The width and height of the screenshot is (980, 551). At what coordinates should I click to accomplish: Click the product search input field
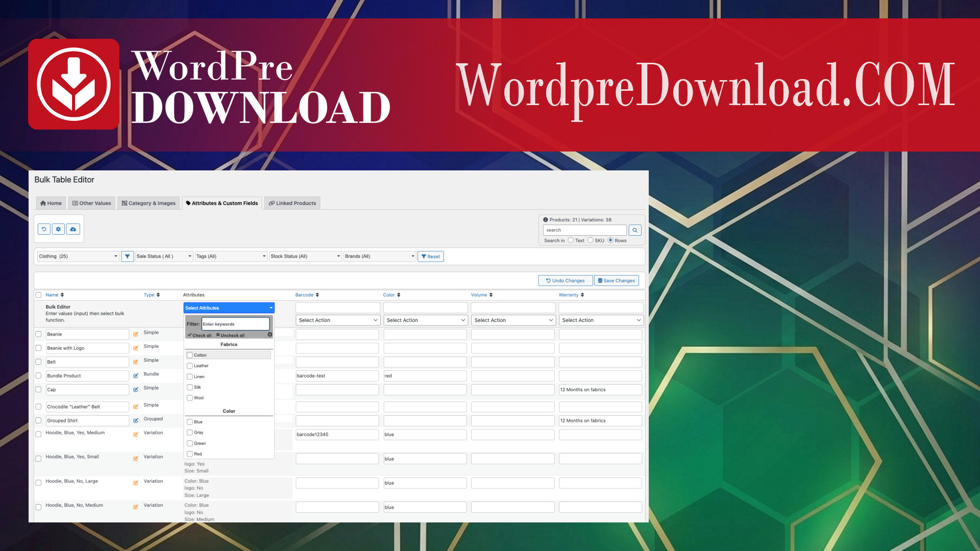tap(585, 230)
